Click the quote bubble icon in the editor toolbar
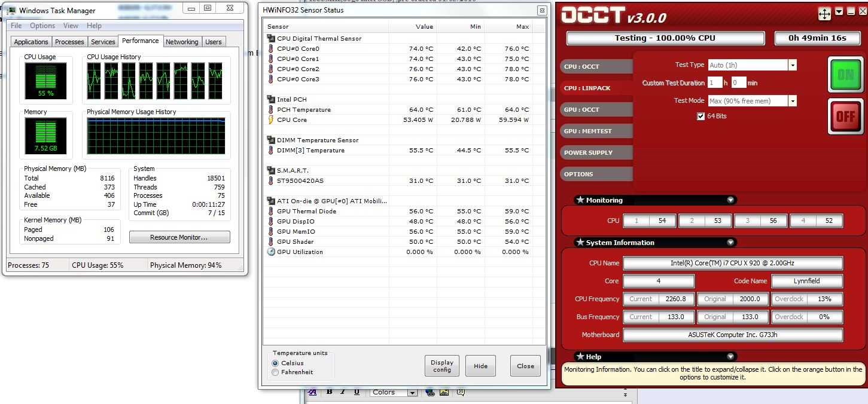Image resolution: width=868 pixels, height=404 pixels. coord(460,392)
